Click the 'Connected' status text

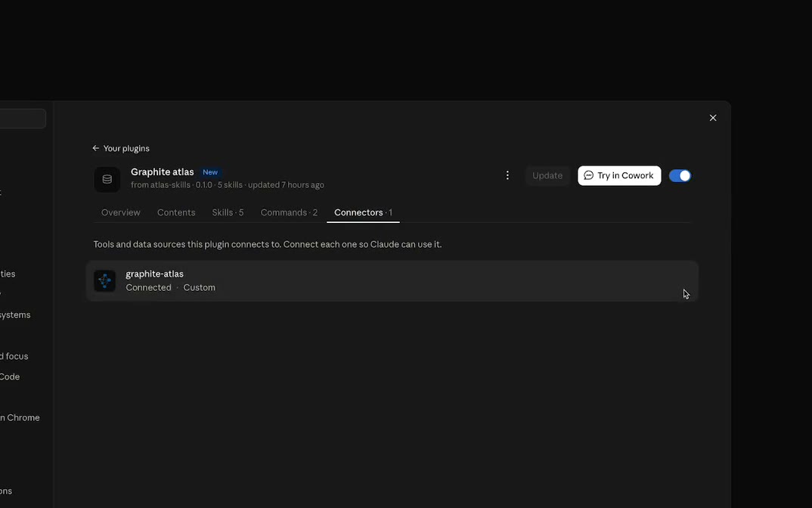(149, 287)
